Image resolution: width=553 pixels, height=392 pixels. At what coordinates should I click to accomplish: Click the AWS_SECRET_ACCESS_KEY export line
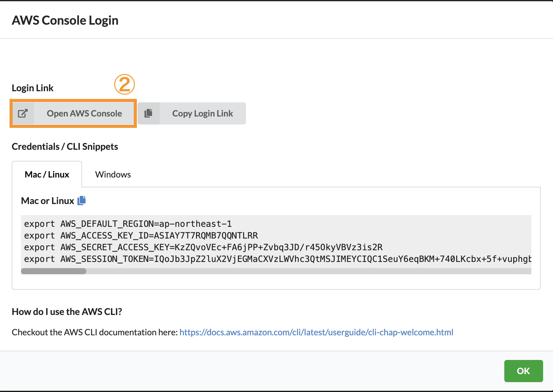pos(203,247)
